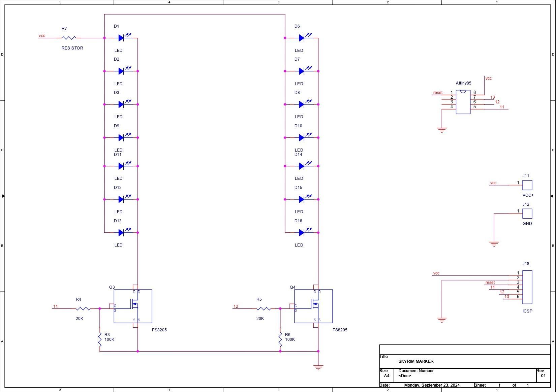Select the R4 20K resistor symbol
556x392 pixels.
click(x=83, y=308)
